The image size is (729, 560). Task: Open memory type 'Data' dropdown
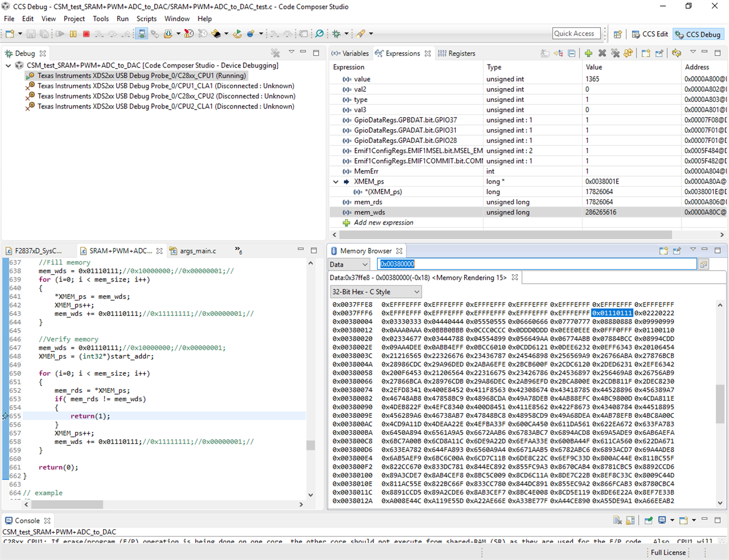click(x=349, y=264)
